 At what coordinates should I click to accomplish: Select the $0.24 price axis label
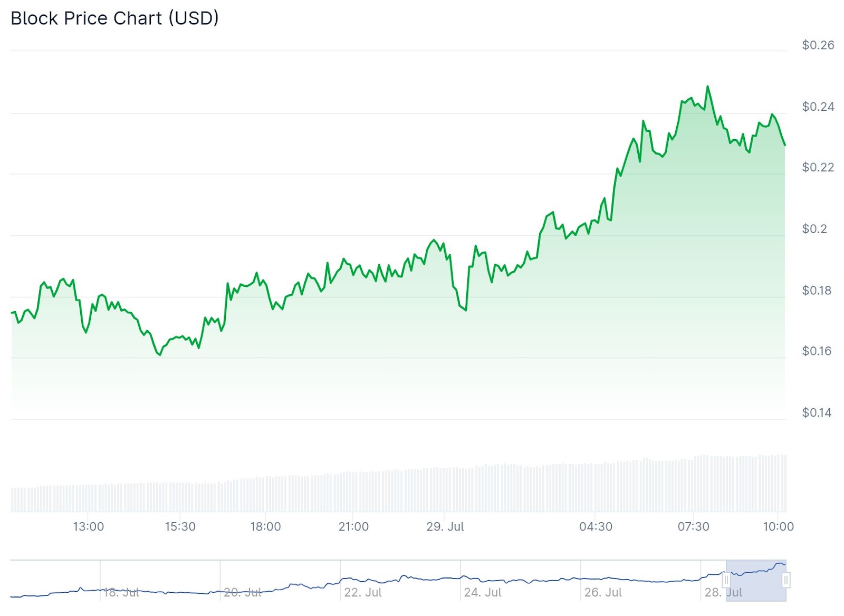818,107
